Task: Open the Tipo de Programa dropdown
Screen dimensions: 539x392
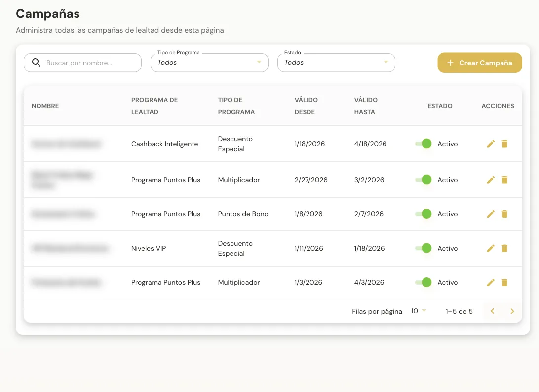Action: (x=209, y=63)
